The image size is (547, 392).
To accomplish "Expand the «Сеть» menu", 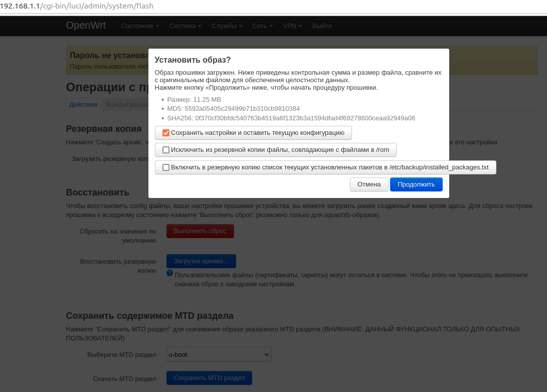I will pyautogui.click(x=260, y=26).
